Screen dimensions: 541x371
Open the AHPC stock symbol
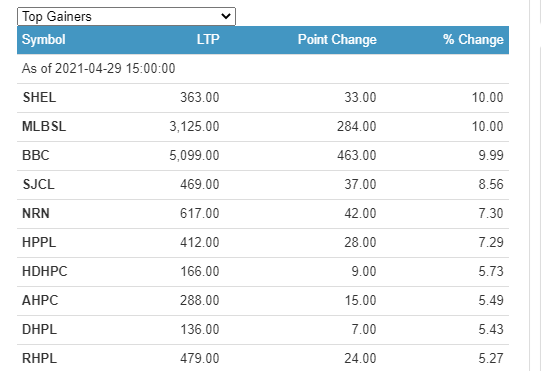(x=40, y=300)
